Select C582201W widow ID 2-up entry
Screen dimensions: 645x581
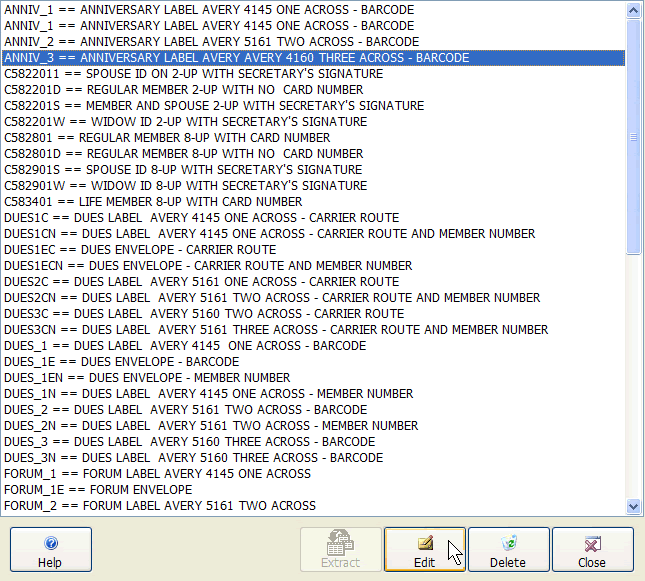185,122
